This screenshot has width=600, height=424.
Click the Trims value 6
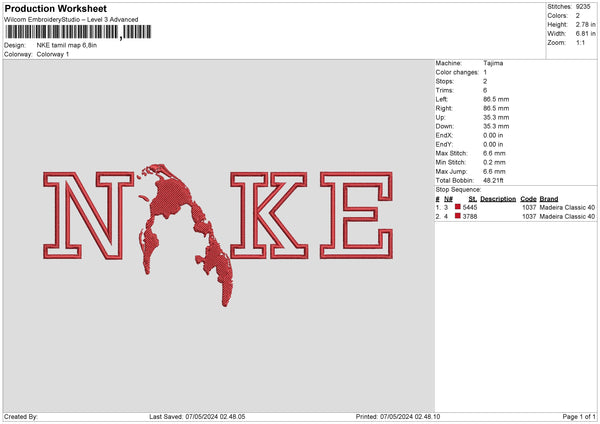click(x=485, y=91)
